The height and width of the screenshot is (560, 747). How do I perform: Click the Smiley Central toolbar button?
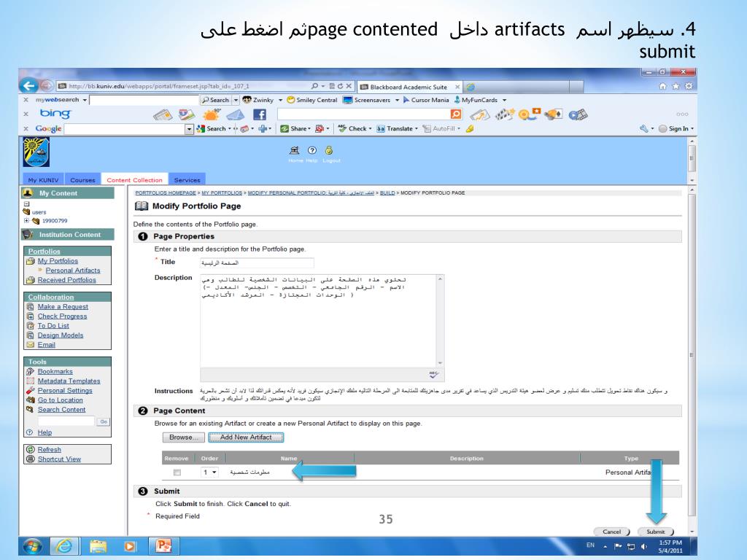point(312,100)
